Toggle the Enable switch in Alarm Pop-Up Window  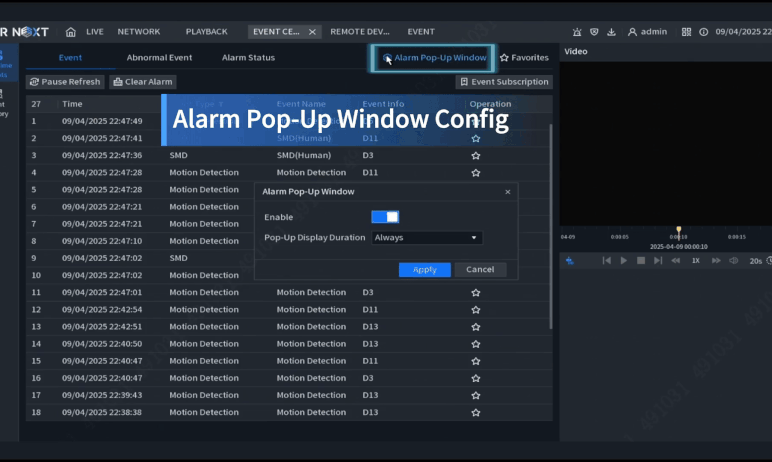[384, 217]
